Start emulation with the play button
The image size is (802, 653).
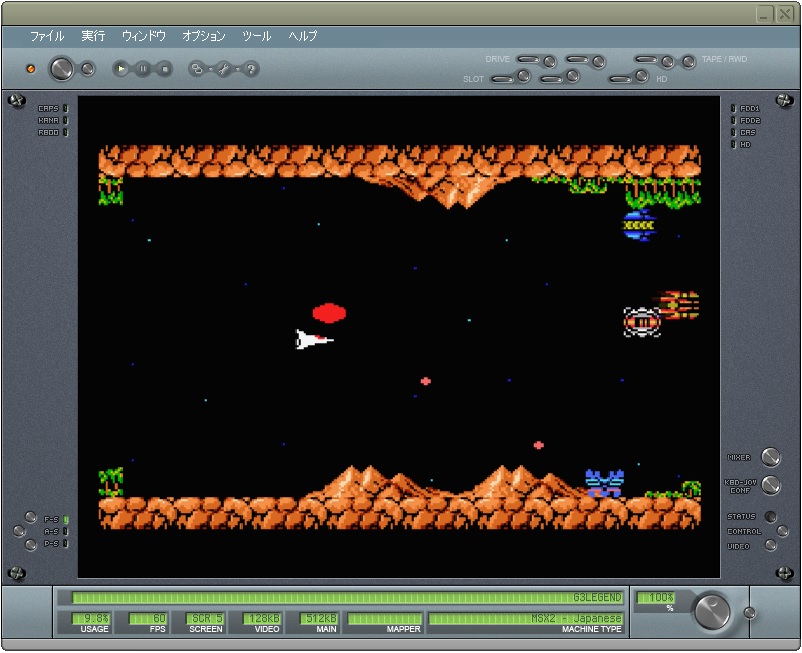[121, 69]
